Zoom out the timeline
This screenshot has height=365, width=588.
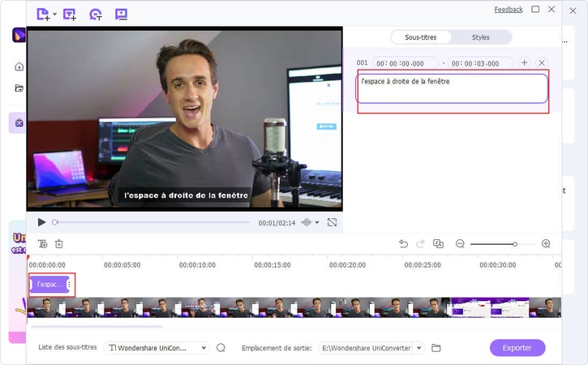[x=460, y=244]
